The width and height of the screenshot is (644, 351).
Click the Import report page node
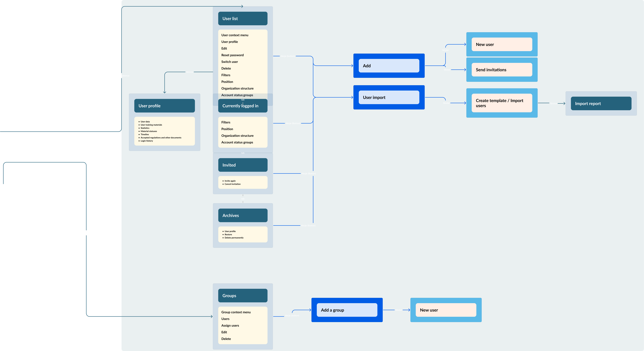coord(601,104)
